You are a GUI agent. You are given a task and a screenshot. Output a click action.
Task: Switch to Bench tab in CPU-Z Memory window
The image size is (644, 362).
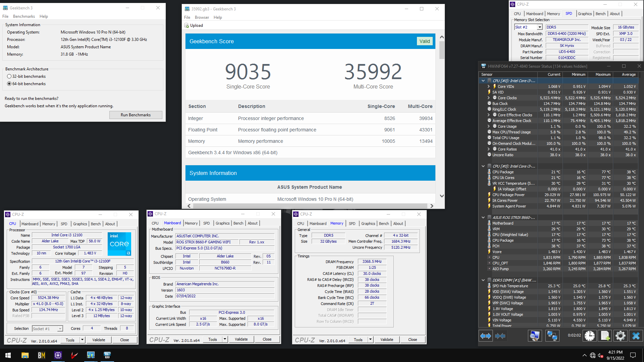point(384,224)
